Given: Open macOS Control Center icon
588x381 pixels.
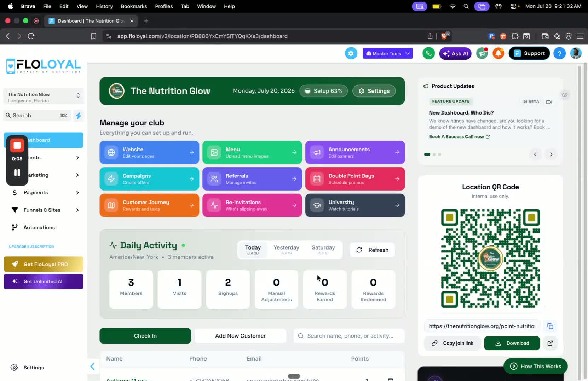Looking at the screenshot, I should pyautogui.click(x=514, y=6).
